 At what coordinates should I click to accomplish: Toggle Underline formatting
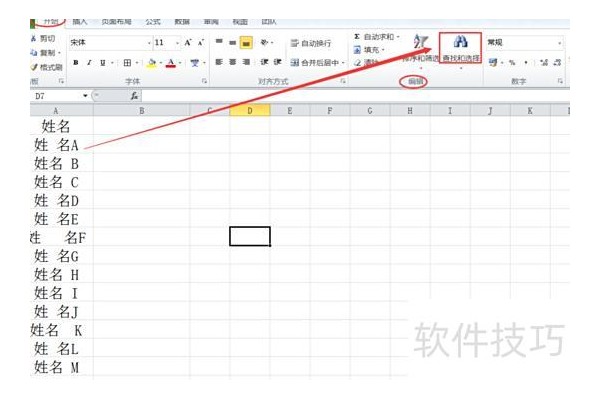103,62
